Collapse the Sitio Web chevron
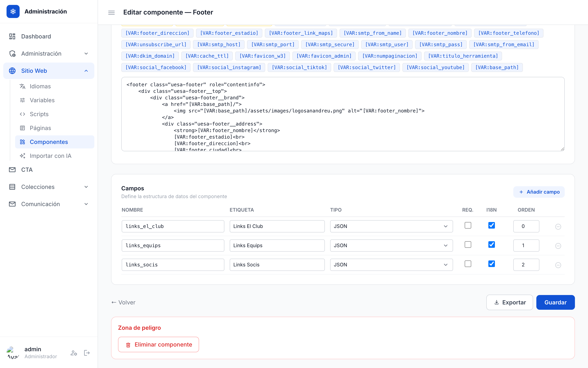This screenshot has width=588, height=368. point(86,71)
